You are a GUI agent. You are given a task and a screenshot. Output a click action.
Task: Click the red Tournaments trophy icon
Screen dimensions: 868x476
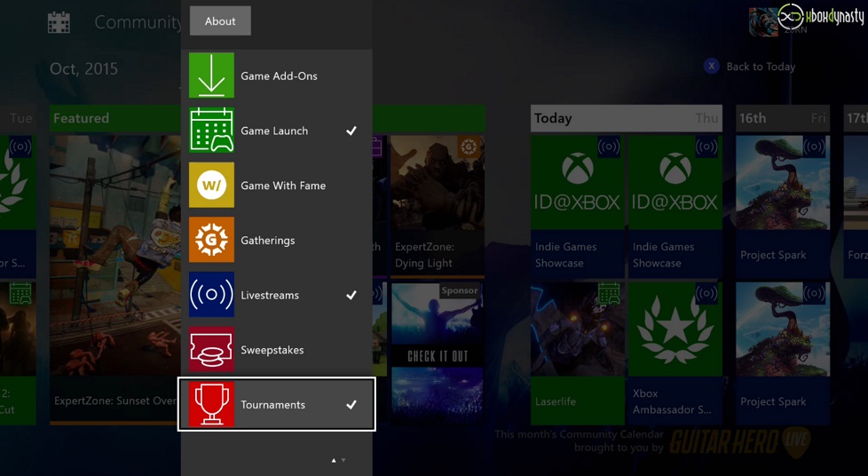pyautogui.click(x=211, y=405)
